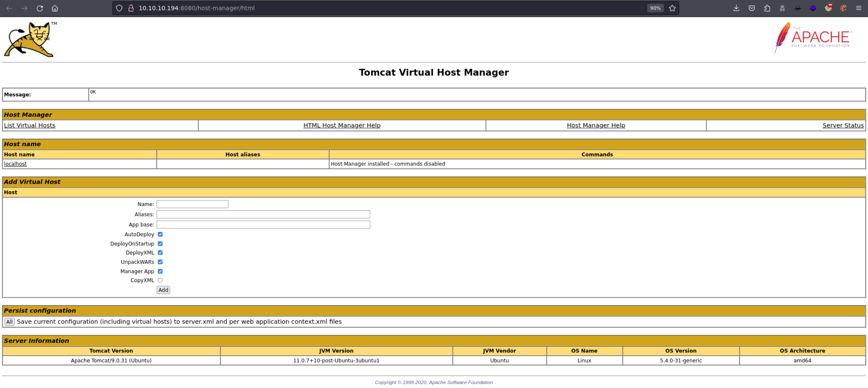Viewport: 868px width, 388px height.
Task: Click the OS Name 'Linux' cell
Action: click(584, 360)
